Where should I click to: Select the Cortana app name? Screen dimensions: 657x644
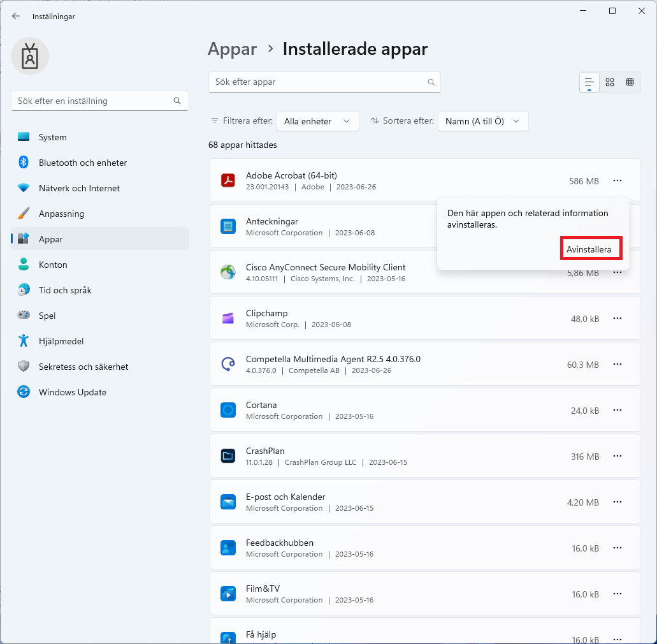click(261, 405)
